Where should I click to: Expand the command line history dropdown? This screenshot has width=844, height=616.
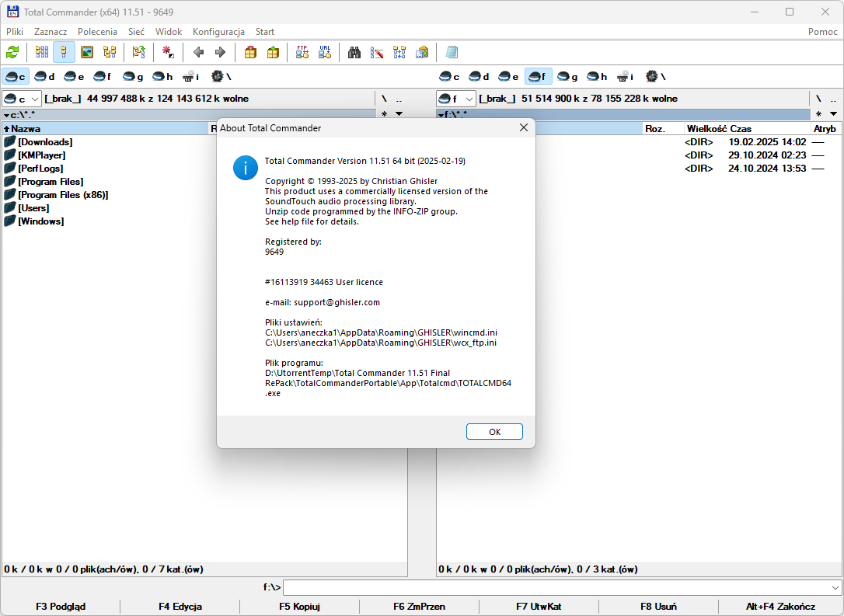[x=835, y=587]
